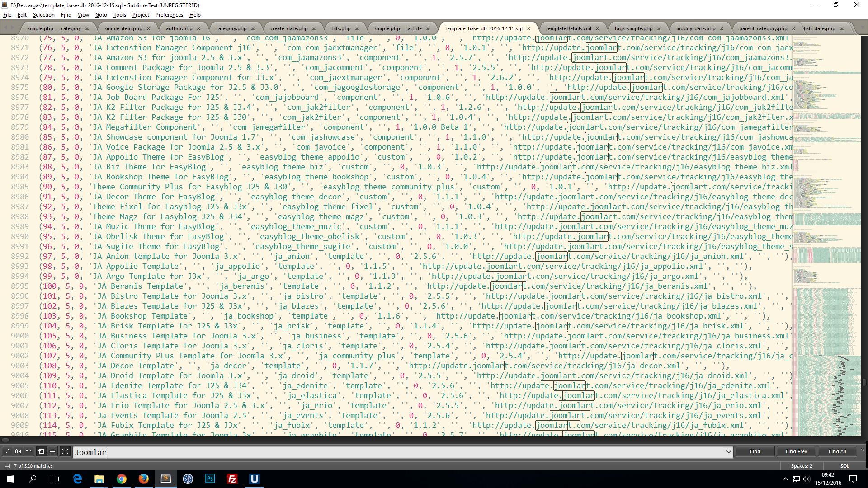
Task: Open Spaces: 2 indentation selector
Action: [x=801, y=466]
